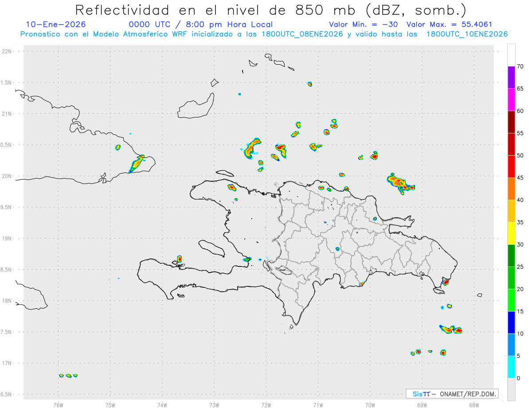The image size is (532, 411).
Task: Click the '17N' latitude label
Action: coord(8,363)
